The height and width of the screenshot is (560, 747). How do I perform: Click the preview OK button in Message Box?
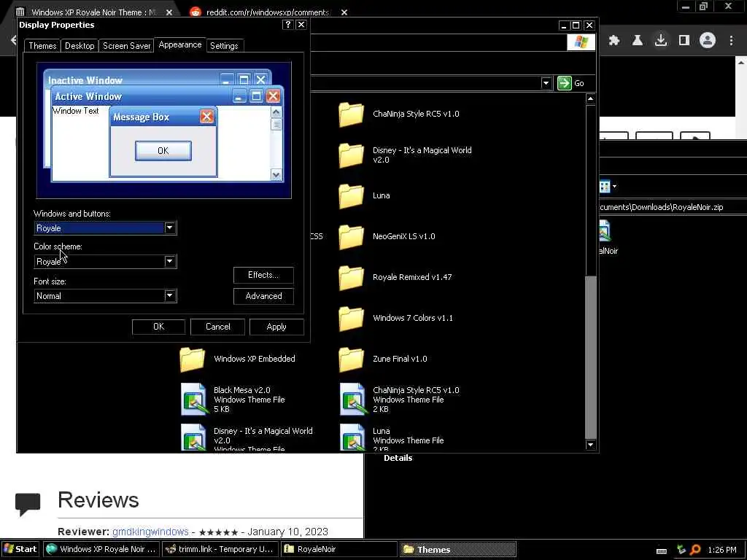point(163,151)
